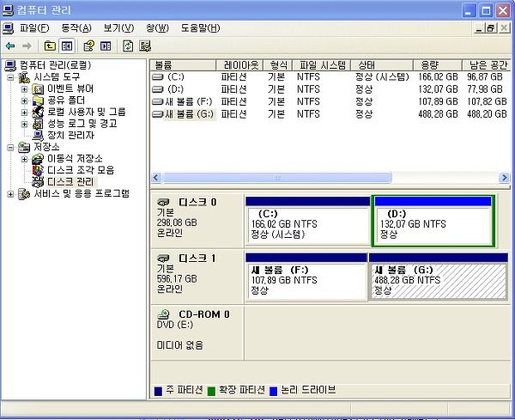The height and width of the screenshot is (420, 515).
Task: Select the (C:) 166,02 GB partition block
Action: (308, 221)
